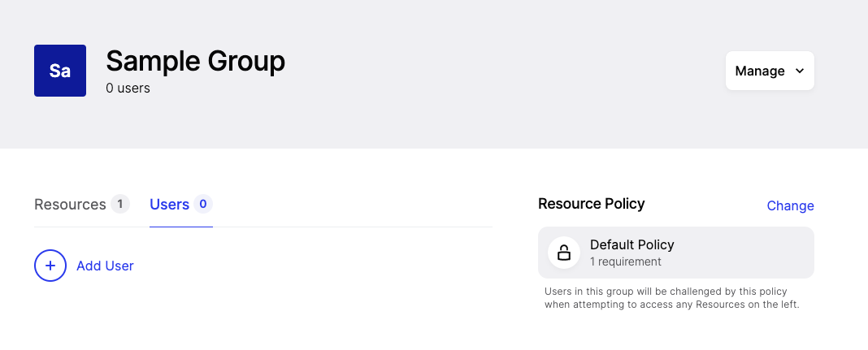
Task: Click the blue Sa group avatar
Action: [x=60, y=71]
